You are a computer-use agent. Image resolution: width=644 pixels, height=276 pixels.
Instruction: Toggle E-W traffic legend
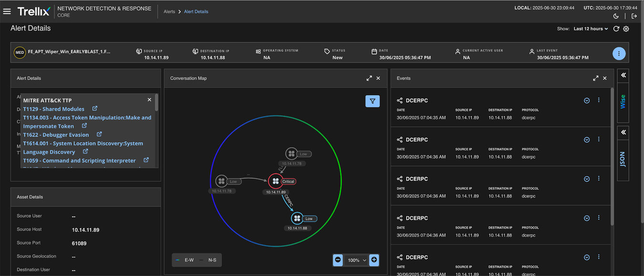(186, 260)
